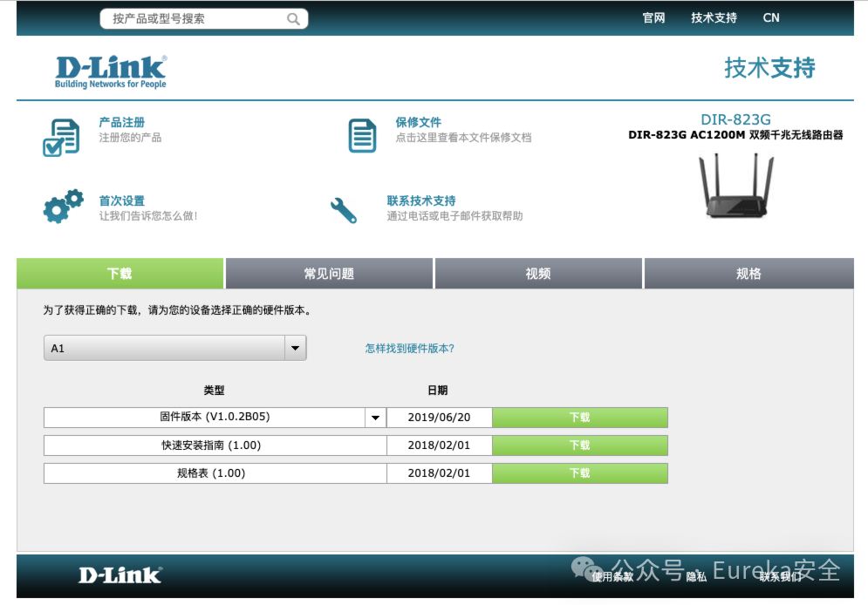Viewport: 868px width, 605px height.
Task: Click the wrench tech support icon
Action: point(344,210)
